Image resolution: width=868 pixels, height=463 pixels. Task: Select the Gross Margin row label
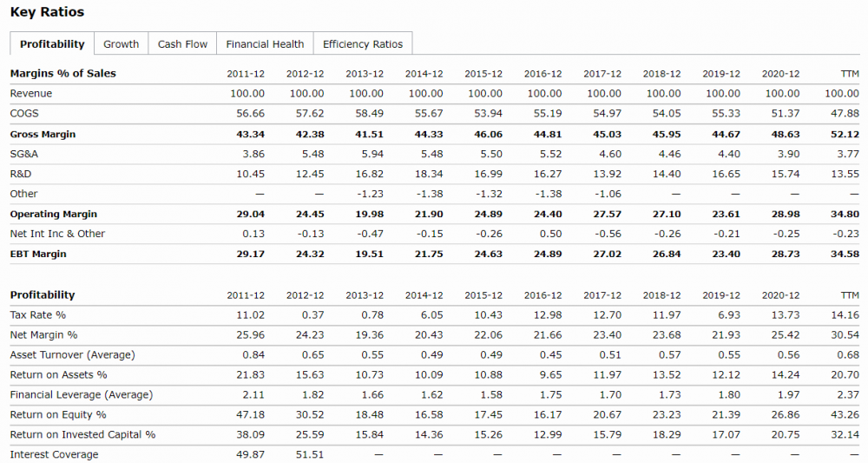(x=43, y=134)
